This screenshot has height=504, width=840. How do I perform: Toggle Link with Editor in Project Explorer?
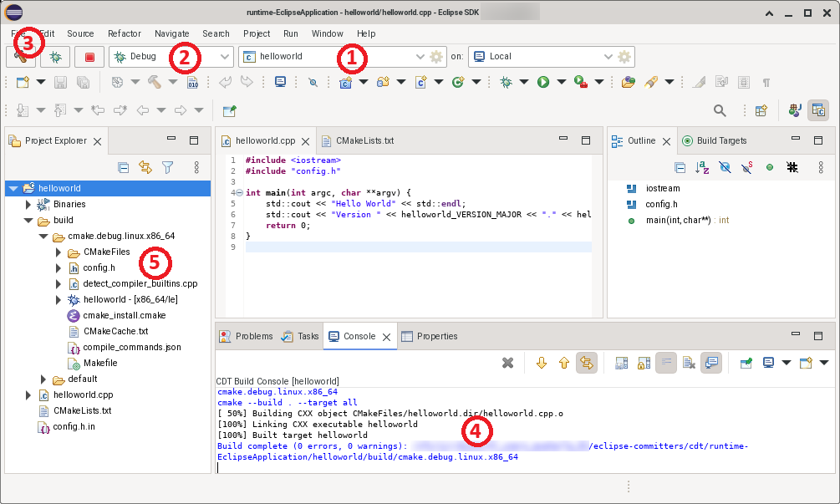[145, 168]
